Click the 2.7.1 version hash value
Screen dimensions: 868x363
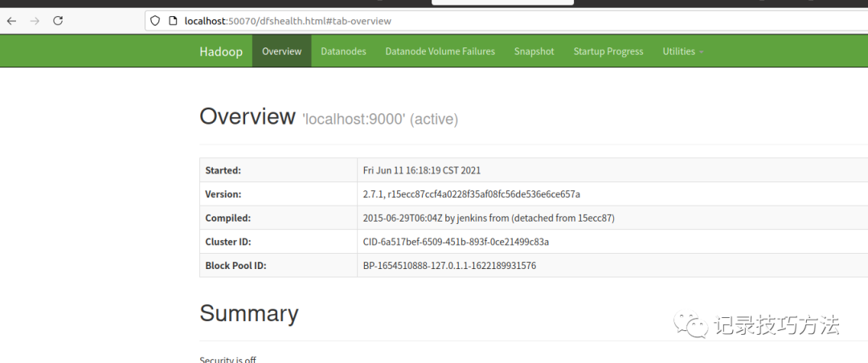472,194
